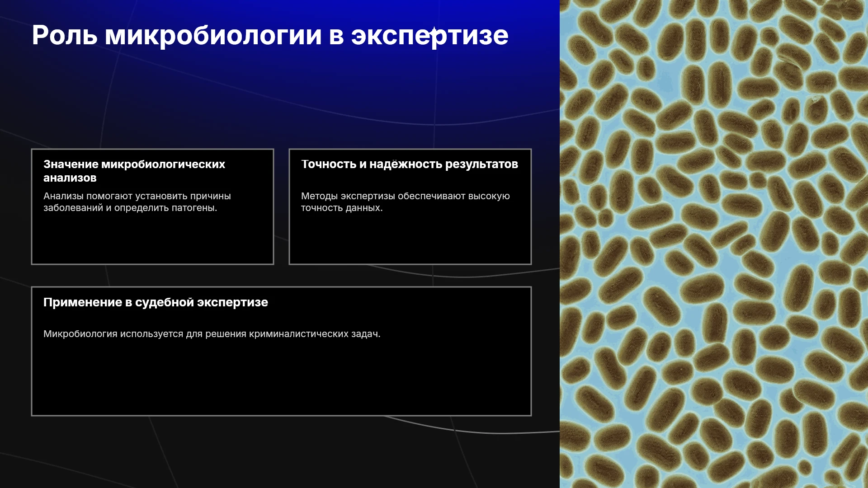Image resolution: width=868 pixels, height=488 pixels.
Task: Click empty area of the 'Точность' card
Action: pyautogui.click(x=410, y=239)
